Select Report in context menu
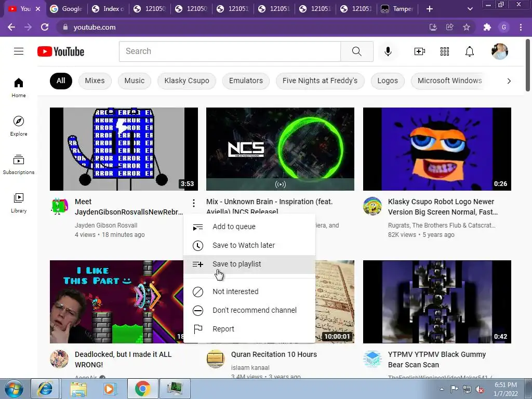 pos(249,329)
